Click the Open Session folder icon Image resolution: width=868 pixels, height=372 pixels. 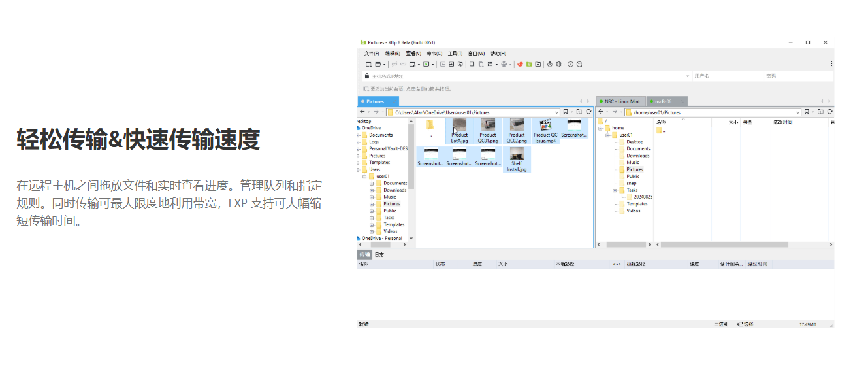click(x=378, y=64)
